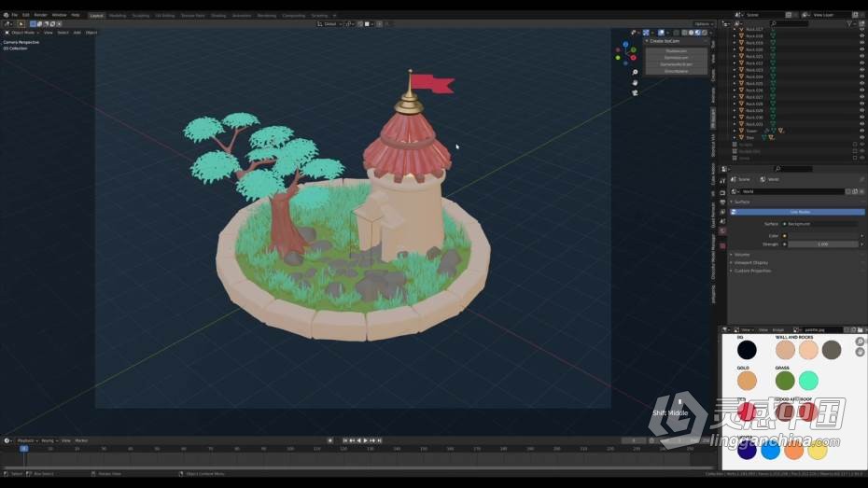This screenshot has width=868, height=488.
Task: Click the New World icon beside the world name
Action: 855,191
